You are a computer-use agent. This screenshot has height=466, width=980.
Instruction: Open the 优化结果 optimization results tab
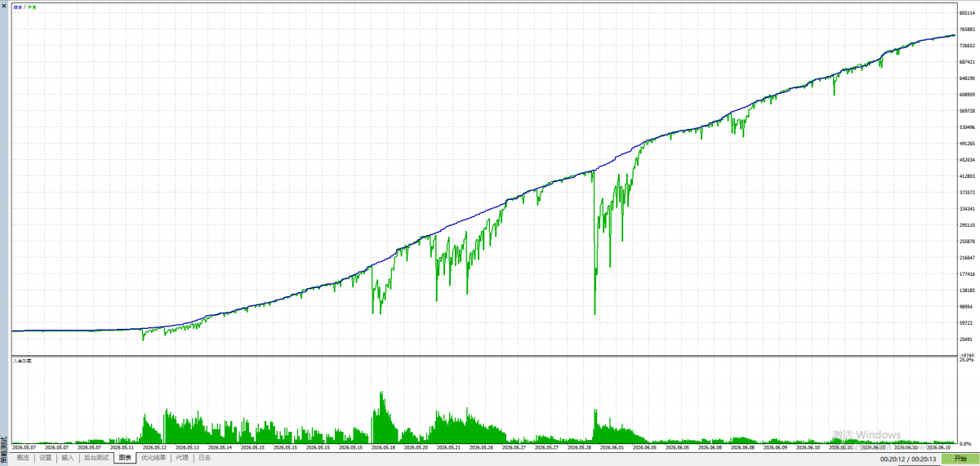(154, 458)
